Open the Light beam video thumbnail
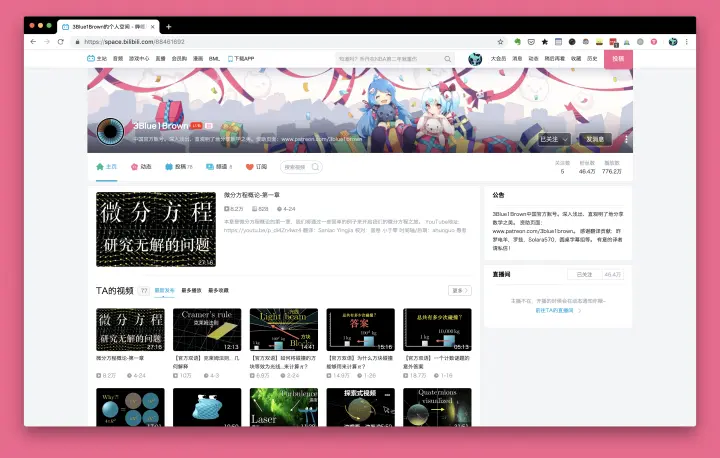 click(283, 330)
